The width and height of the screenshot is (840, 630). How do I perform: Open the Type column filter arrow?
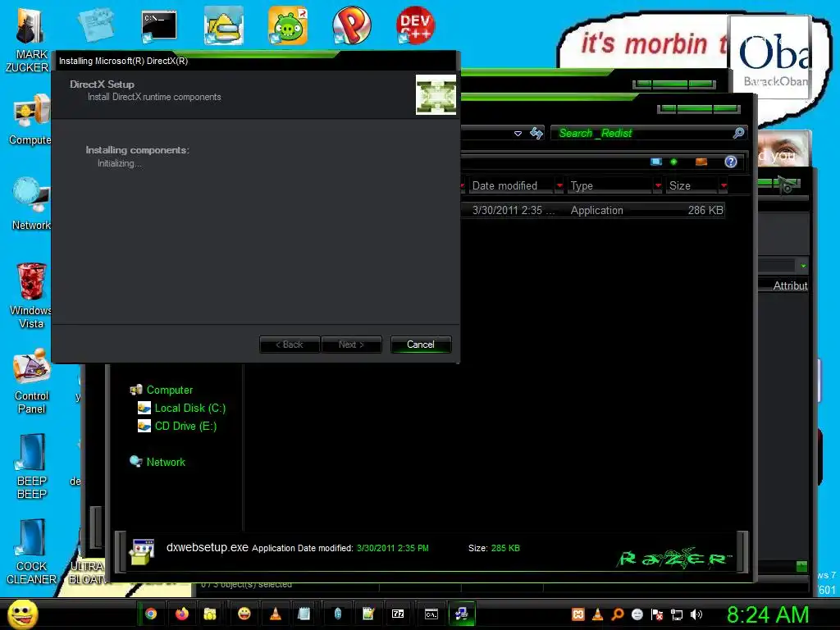(x=658, y=186)
